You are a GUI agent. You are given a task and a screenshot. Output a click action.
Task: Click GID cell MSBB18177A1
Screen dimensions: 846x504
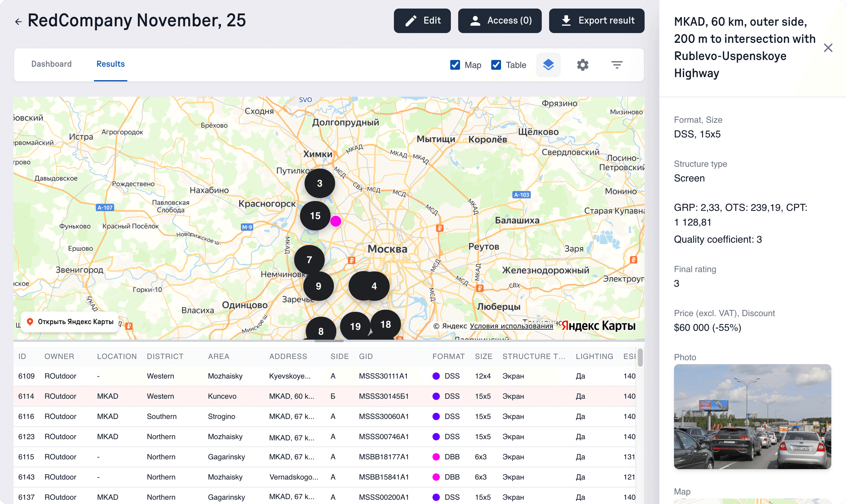coord(384,457)
